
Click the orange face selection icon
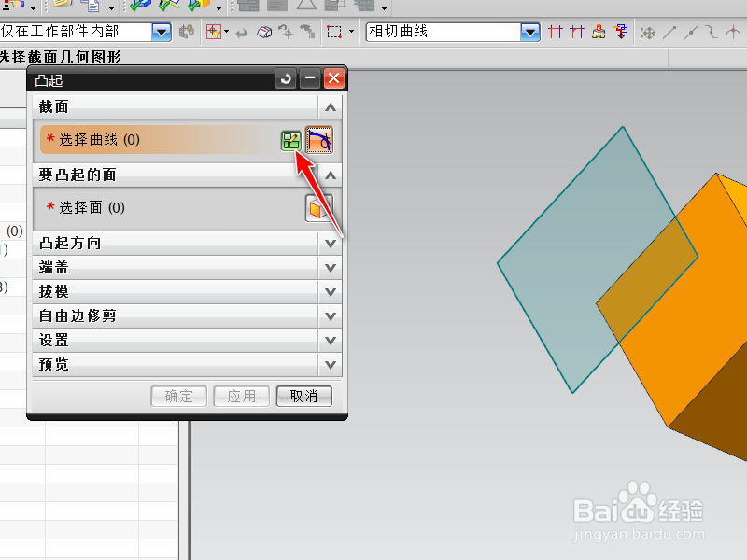pyautogui.click(x=318, y=208)
